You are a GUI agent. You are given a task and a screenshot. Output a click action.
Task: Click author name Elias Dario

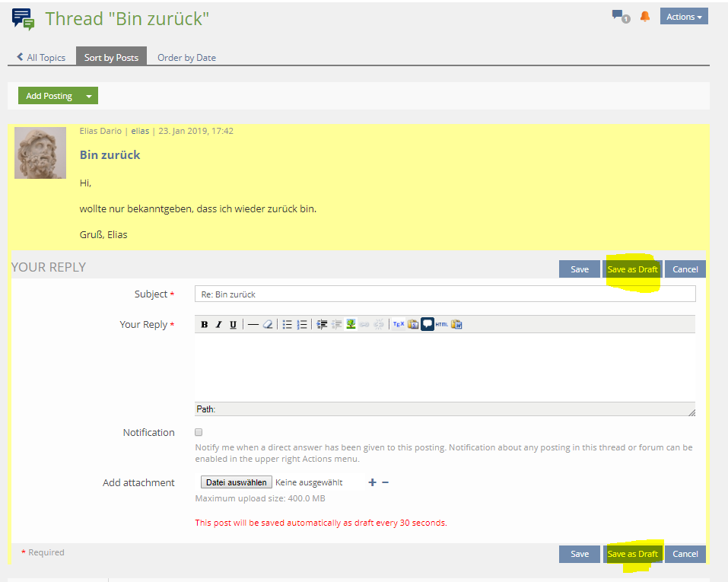(x=100, y=131)
